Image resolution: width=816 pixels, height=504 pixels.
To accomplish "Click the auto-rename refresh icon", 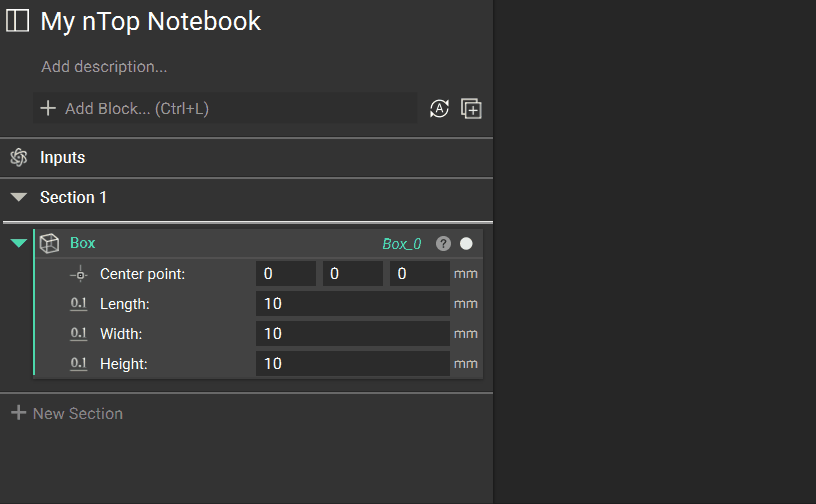I will pyautogui.click(x=439, y=109).
